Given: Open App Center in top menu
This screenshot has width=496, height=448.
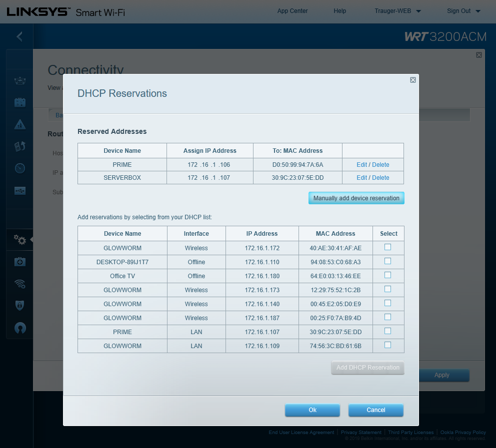Looking at the screenshot, I should click(292, 11).
